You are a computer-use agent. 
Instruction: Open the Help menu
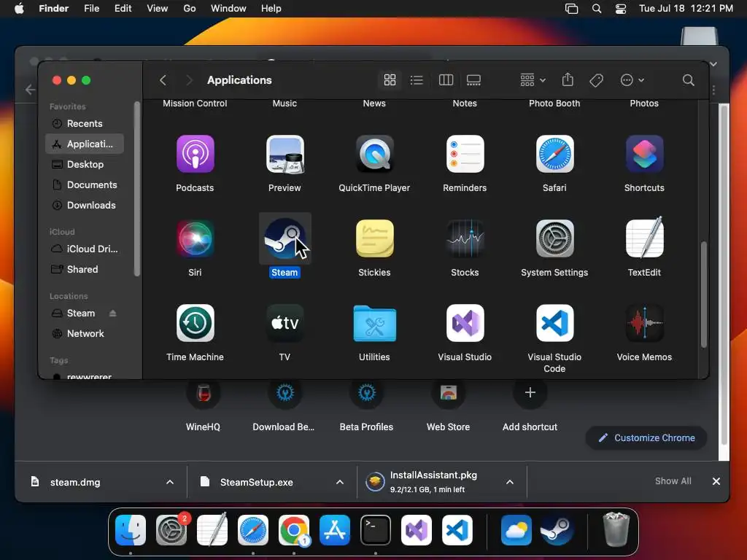[x=271, y=8]
